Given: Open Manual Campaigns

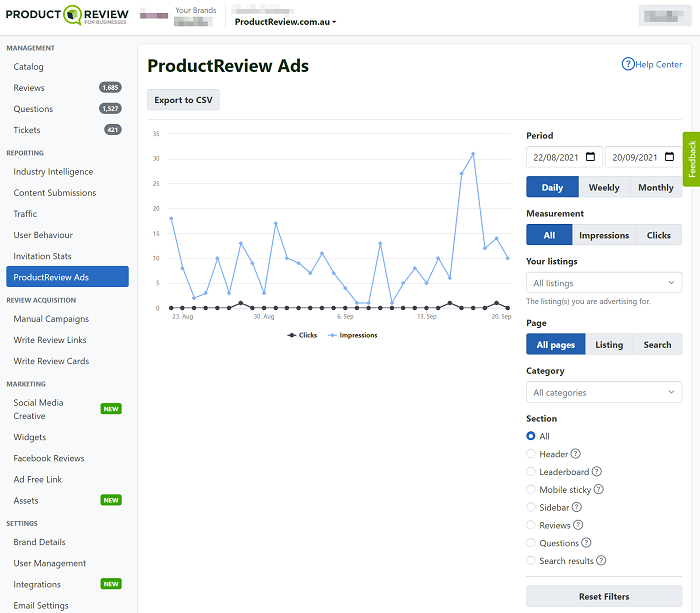Looking at the screenshot, I should click(x=67, y=319).
